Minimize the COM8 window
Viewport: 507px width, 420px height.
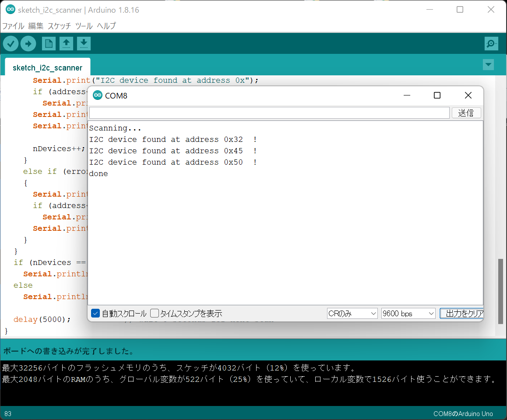point(407,95)
